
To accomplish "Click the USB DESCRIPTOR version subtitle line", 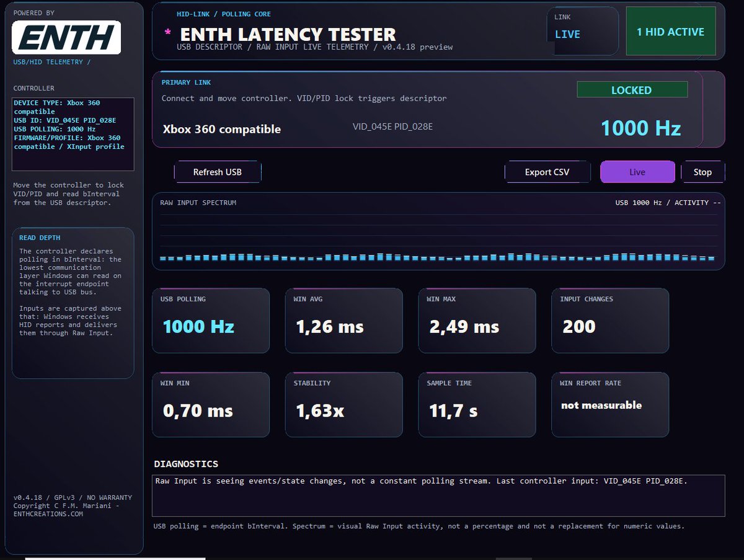I will 315,47.
